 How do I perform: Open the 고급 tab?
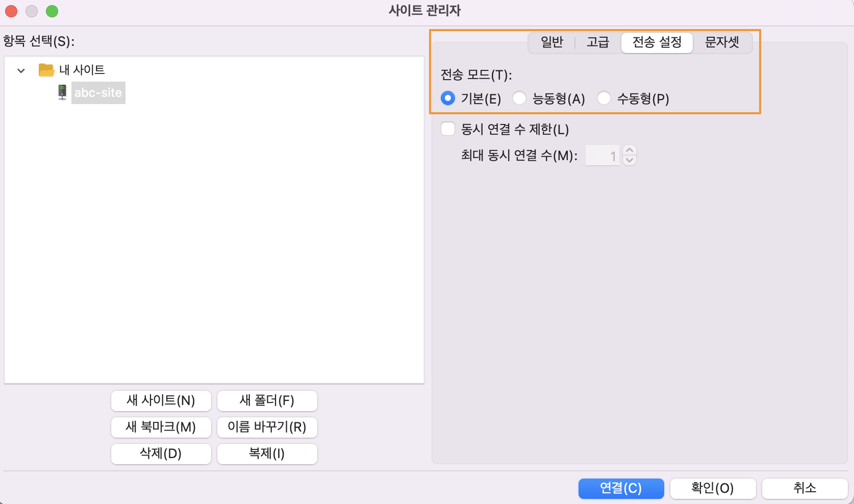click(x=597, y=42)
